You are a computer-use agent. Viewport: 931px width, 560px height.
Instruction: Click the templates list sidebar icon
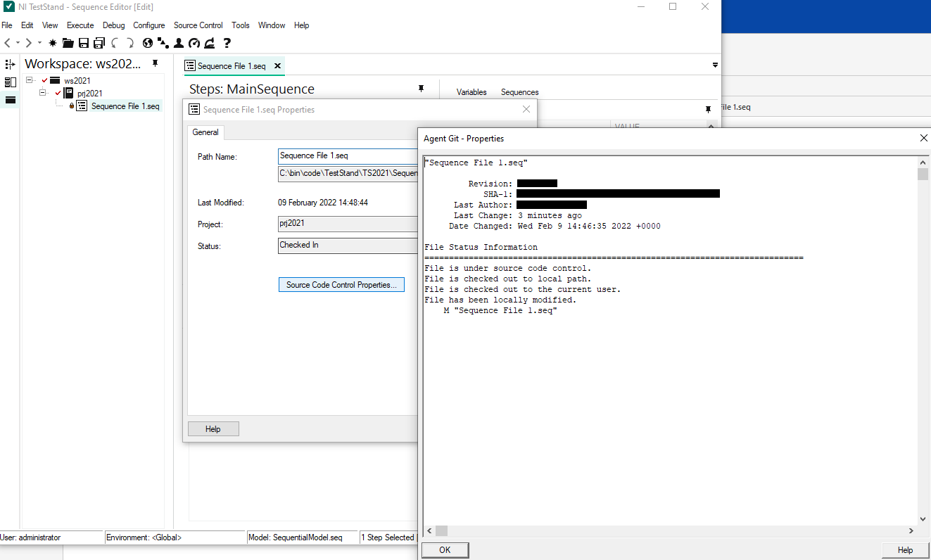(11, 82)
